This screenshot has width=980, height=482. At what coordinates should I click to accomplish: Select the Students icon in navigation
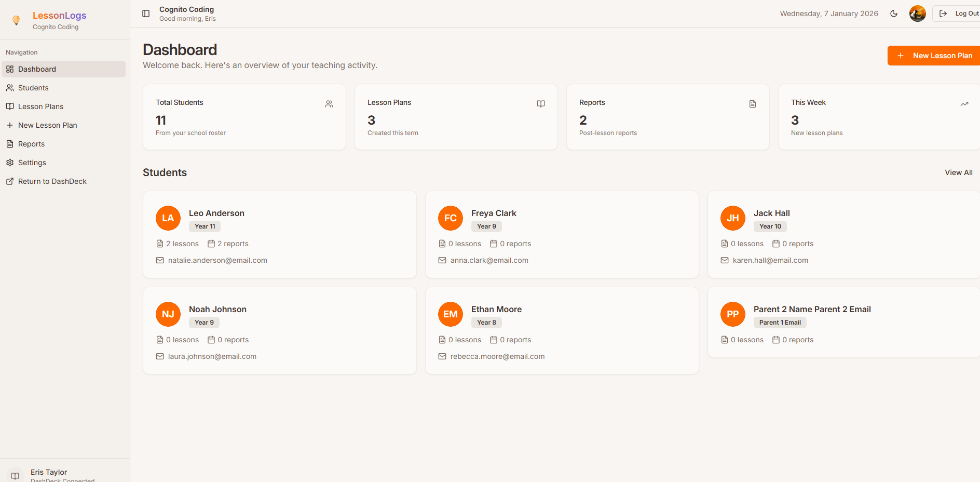[9, 87]
